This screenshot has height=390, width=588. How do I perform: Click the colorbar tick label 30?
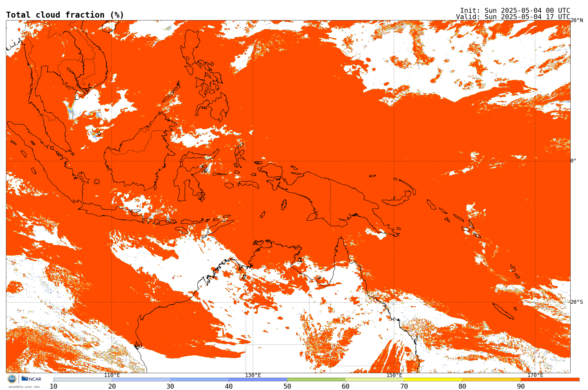(x=170, y=386)
